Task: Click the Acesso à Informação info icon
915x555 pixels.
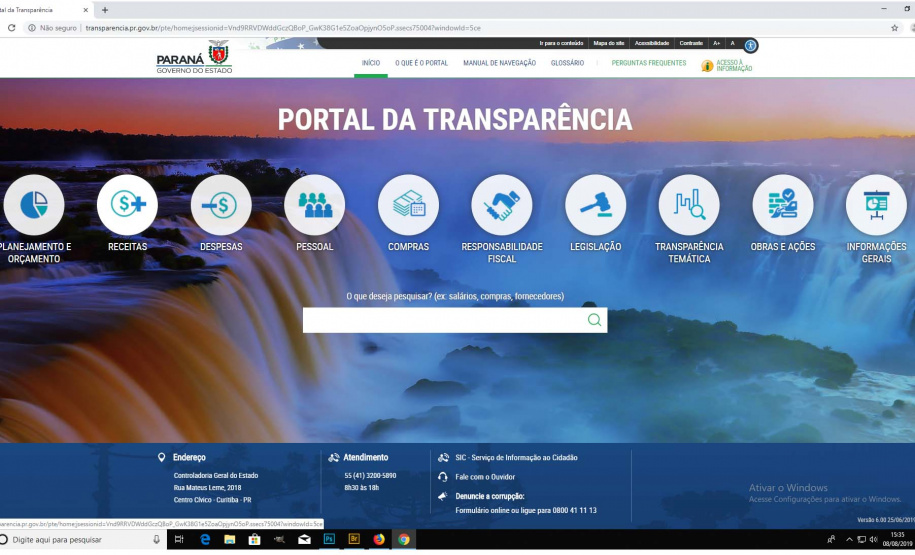Action: pos(707,66)
